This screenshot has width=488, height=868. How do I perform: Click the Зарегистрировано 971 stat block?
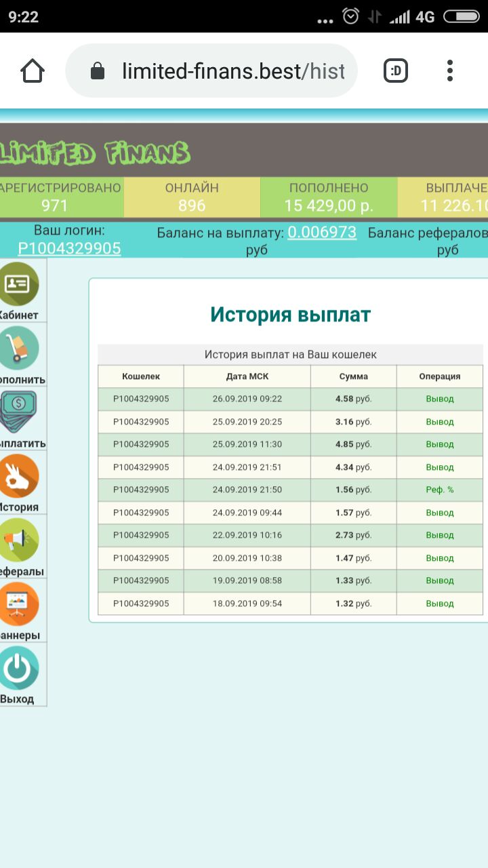pos(61,197)
